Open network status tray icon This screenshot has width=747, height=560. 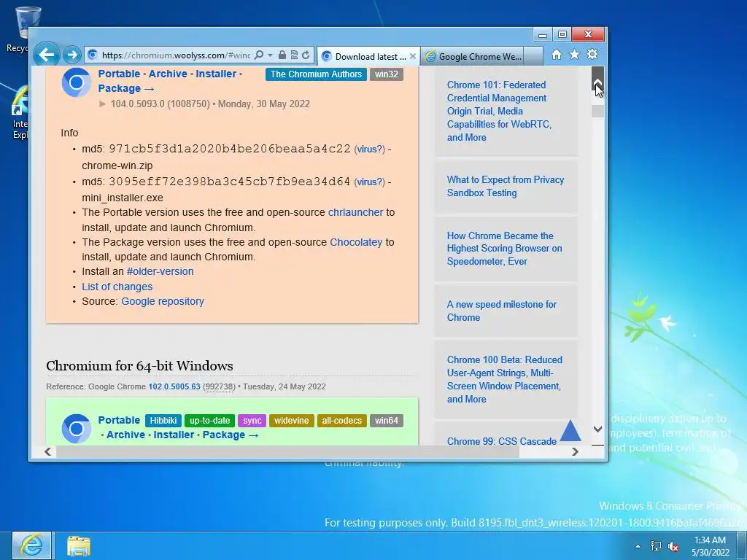click(656, 546)
